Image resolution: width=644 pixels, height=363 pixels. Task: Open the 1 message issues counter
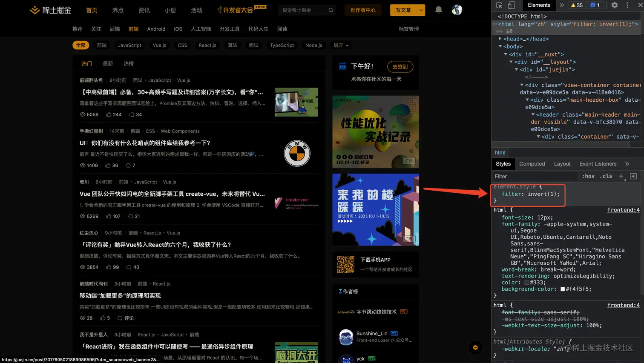(x=595, y=5)
